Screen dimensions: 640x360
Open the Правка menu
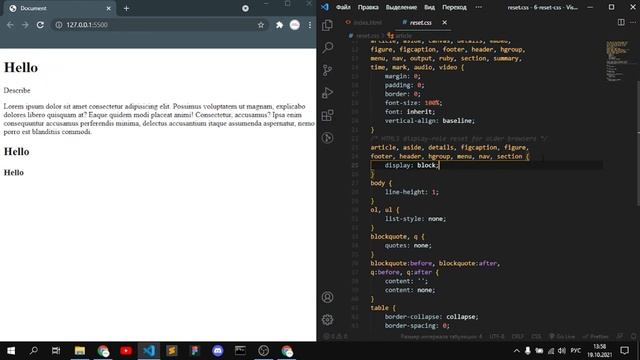click(x=368, y=7)
